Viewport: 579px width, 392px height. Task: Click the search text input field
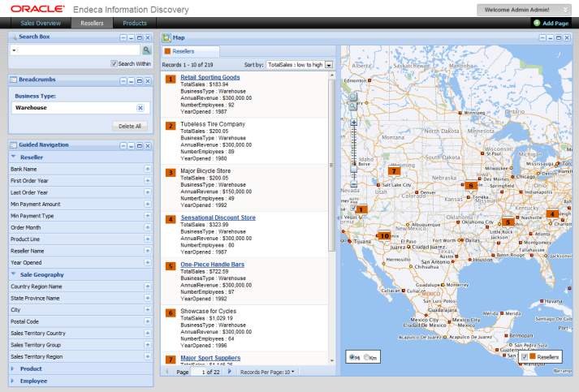pos(79,50)
